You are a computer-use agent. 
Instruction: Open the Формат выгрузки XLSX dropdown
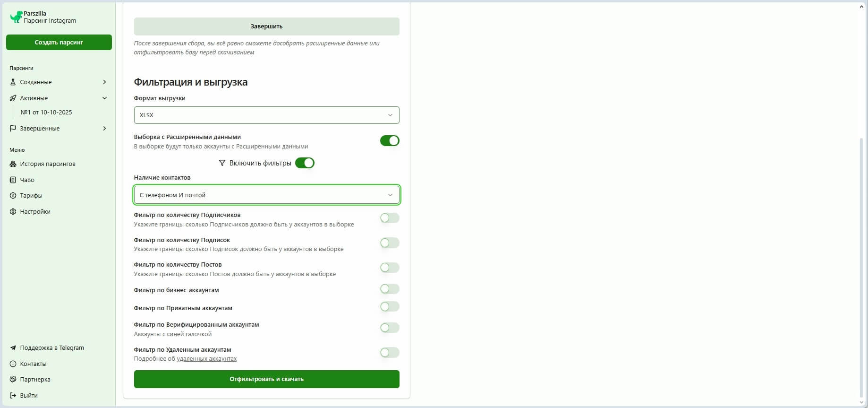pyautogui.click(x=266, y=115)
